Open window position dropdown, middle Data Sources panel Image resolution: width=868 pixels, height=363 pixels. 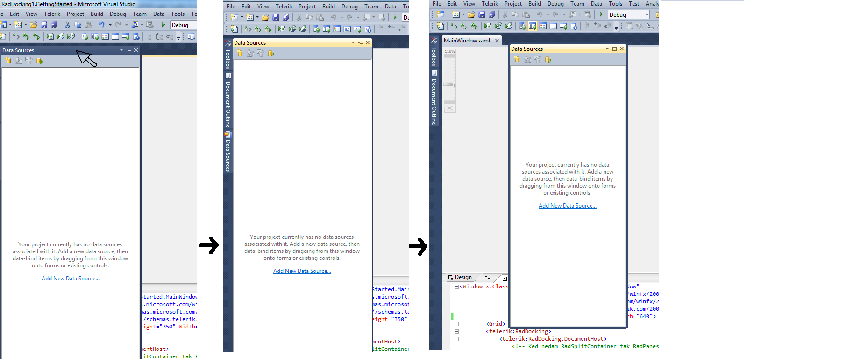(x=353, y=42)
